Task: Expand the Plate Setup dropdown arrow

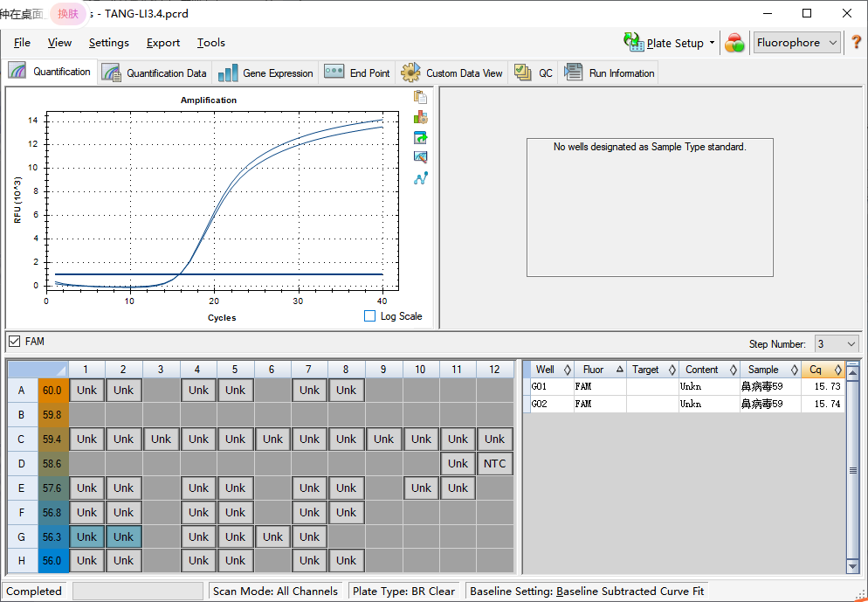Action: [712, 43]
